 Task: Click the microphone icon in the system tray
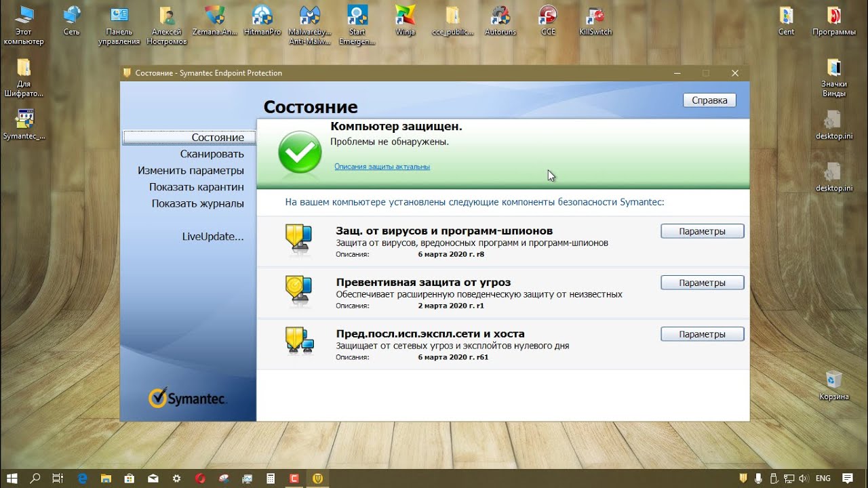(x=758, y=478)
